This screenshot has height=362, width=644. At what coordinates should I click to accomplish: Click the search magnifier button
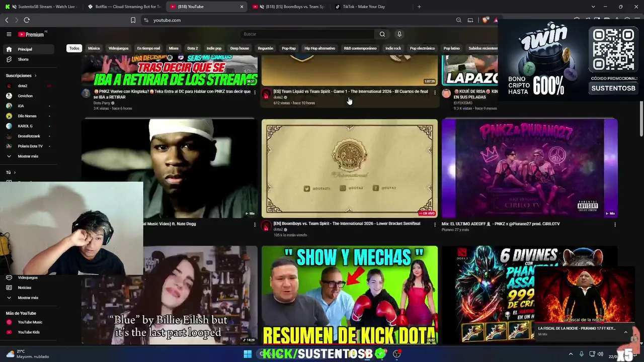pyautogui.click(x=382, y=34)
